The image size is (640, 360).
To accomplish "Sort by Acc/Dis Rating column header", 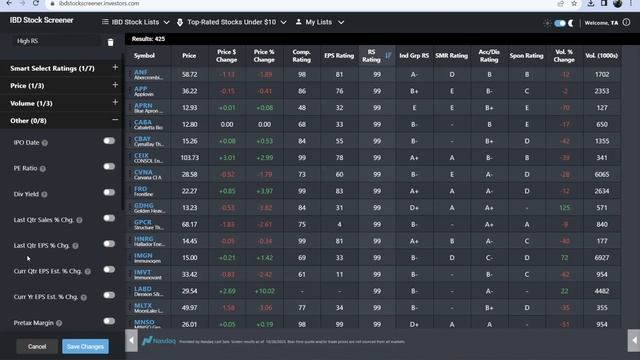I will pos(489,56).
